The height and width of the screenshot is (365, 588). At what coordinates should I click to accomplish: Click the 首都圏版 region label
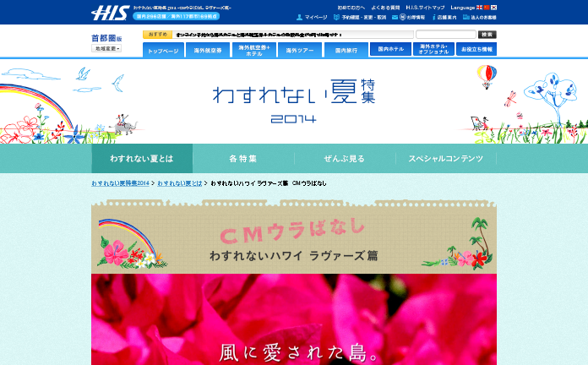pyautogui.click(x=106, y=38)
